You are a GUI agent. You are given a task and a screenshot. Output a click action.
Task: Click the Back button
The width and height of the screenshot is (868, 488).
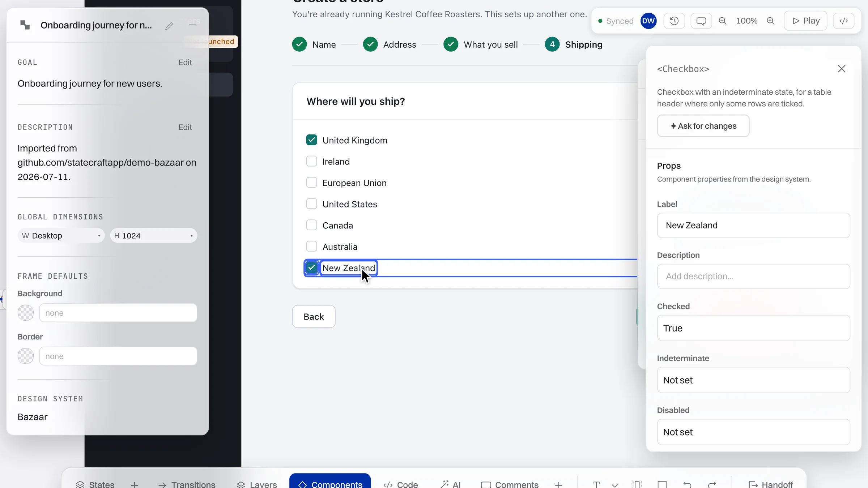pos(314,317)
